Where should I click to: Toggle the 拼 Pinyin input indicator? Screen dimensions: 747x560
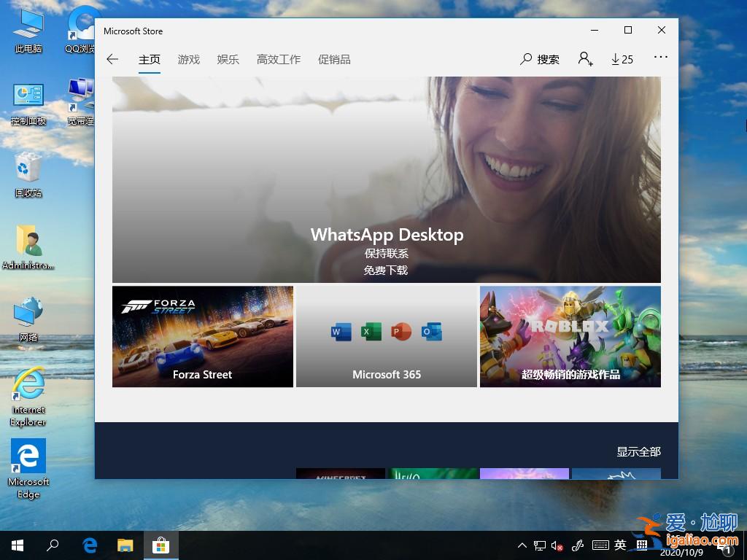642,545
